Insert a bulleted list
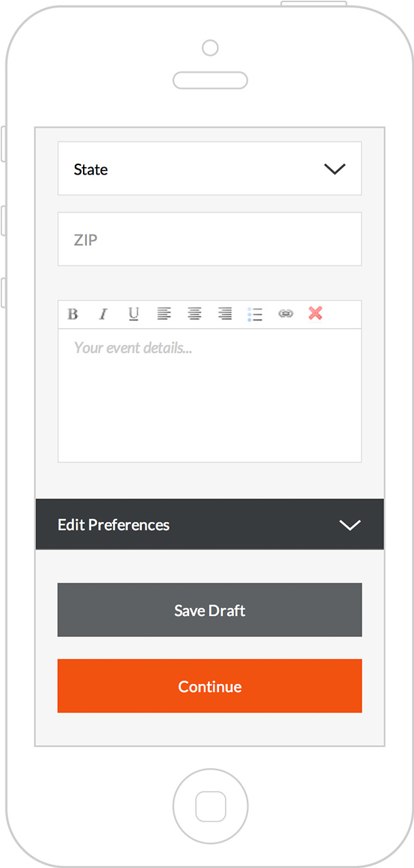Viewport: 414px width, 868px height. click(x=255, y=314)
